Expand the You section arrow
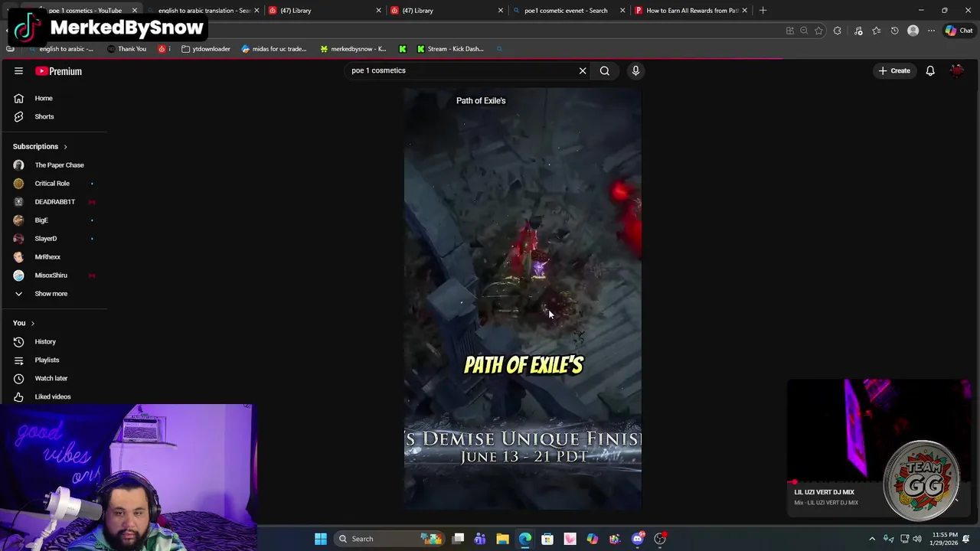This screenshot has width=980, height=551. [32, 323]
